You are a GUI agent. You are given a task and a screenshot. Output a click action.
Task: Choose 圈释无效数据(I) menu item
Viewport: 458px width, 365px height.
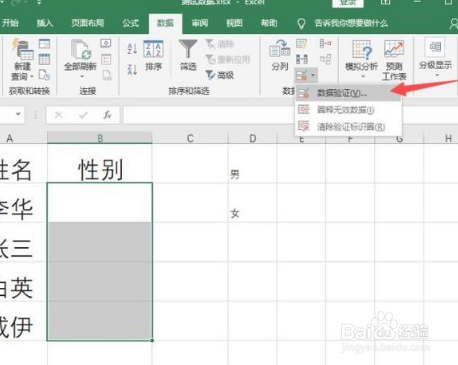click(x=349, y=110)
